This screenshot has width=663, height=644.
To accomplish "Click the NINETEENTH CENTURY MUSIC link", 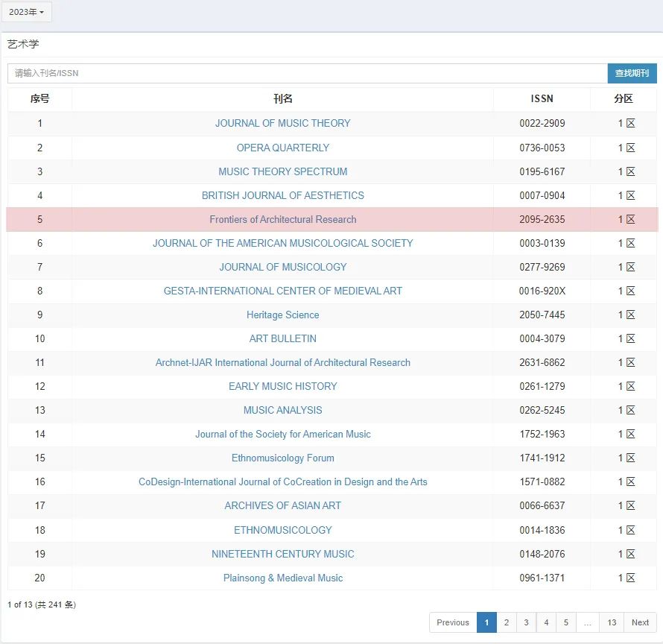I will point(282,554).
